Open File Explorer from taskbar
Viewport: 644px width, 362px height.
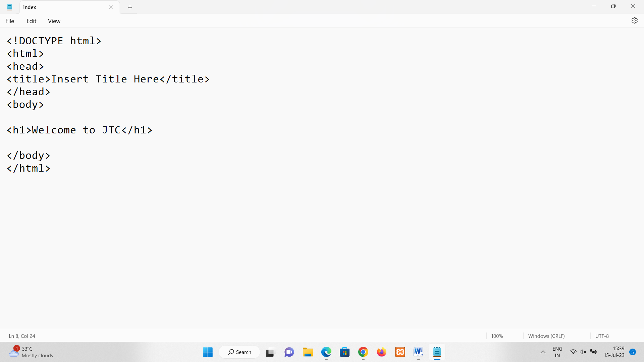click(308, 352)
